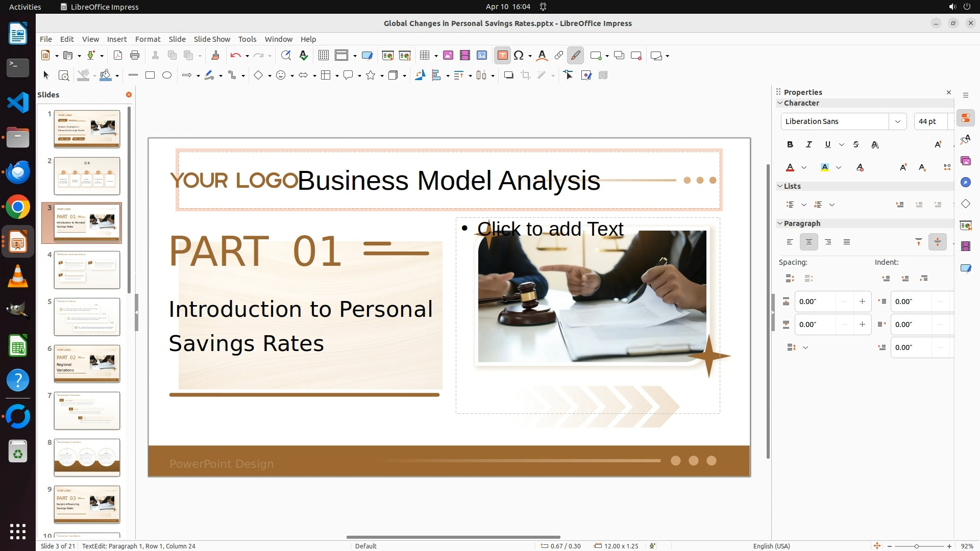
Task: Select the slide 6 thumbnail
Action: click(x=87, y=364)
